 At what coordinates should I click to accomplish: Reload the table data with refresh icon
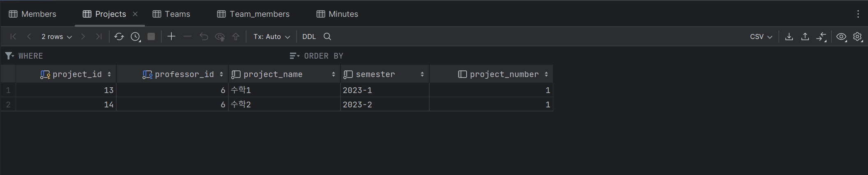pyautogui.click(x=119, y=36)
